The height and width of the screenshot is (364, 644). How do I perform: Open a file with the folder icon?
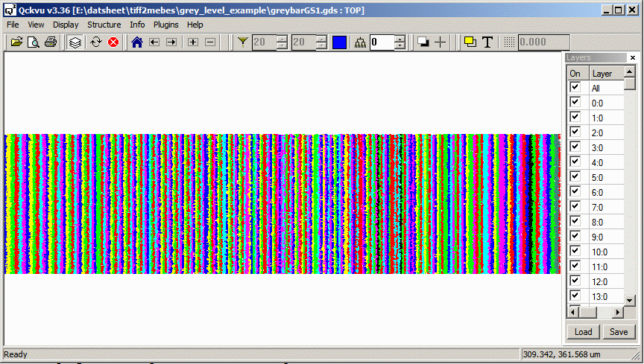click(16, 42)
